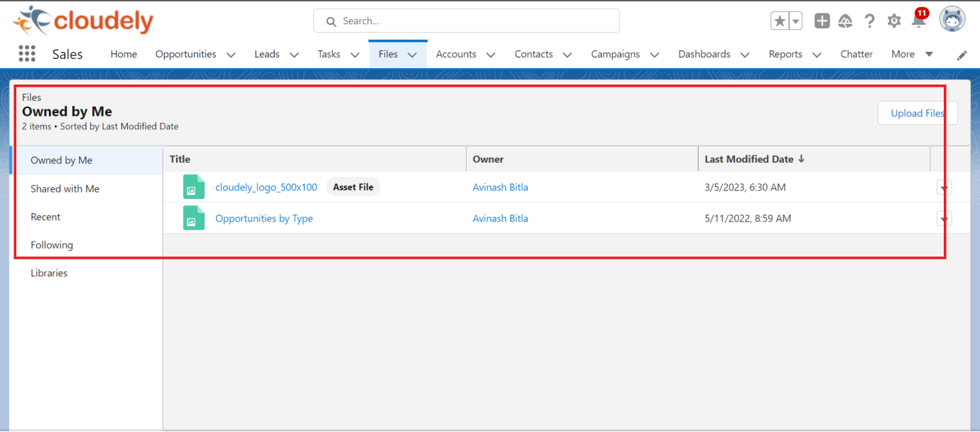Viewport: 980px width, 432px height.
Task: Open the Setup gear icon
Action: [x=894, y=21]
